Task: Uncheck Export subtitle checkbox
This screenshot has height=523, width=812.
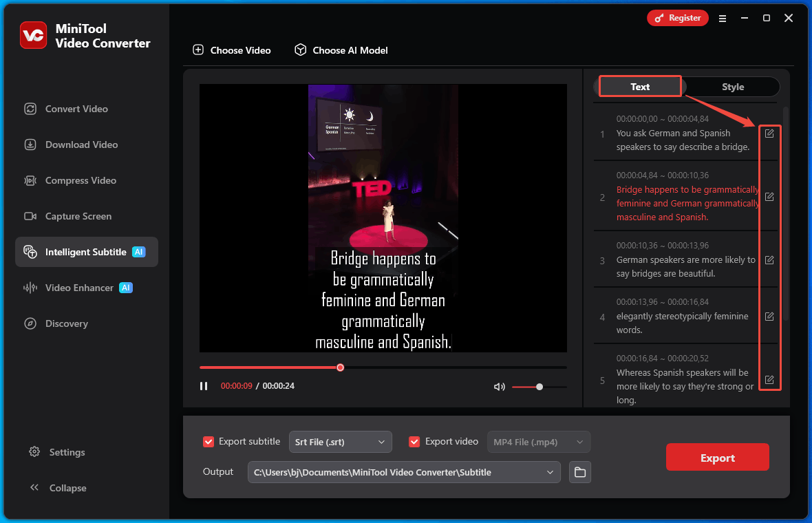Action: point(209,442)
